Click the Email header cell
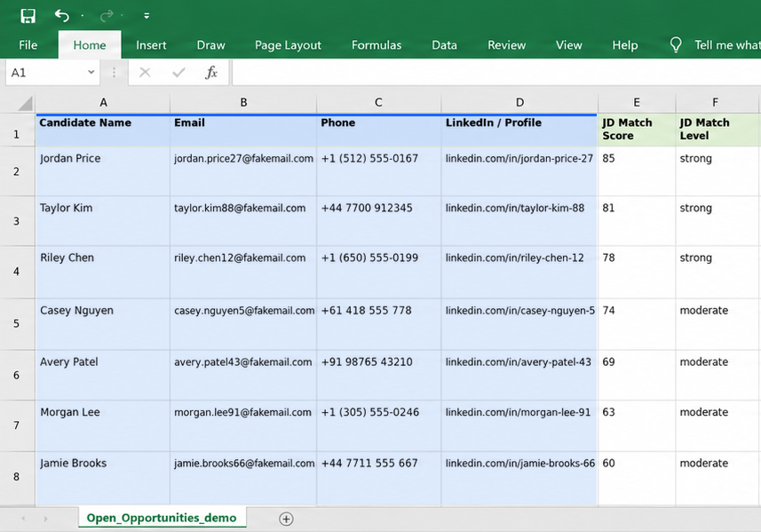 (x=243, y=130)
